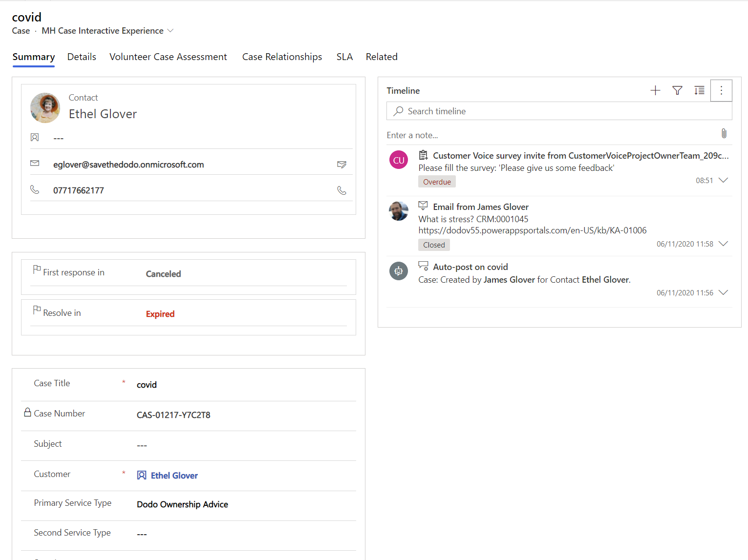This screenshot has height=560, width=748.
Task: Open the dodov55 knowledge article URL
Action: point(533,230)
